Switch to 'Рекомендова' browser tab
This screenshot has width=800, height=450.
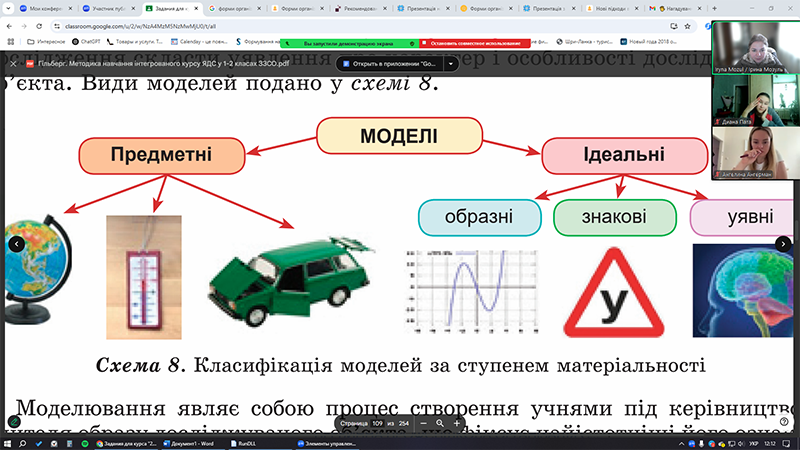(360, 9)
